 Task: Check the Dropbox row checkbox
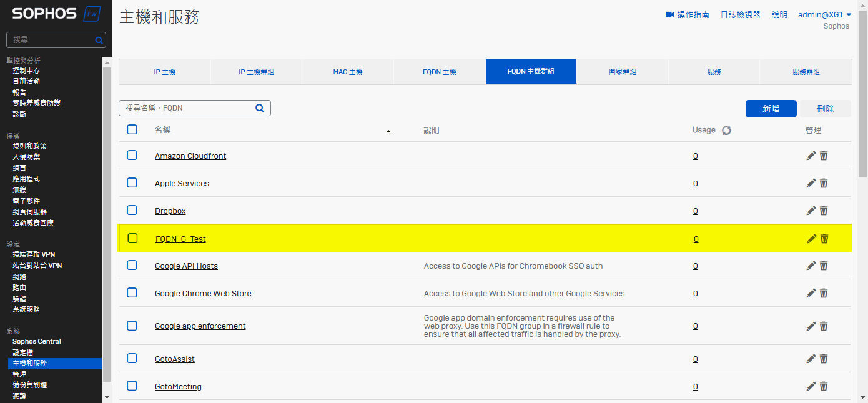click(132, 210)
